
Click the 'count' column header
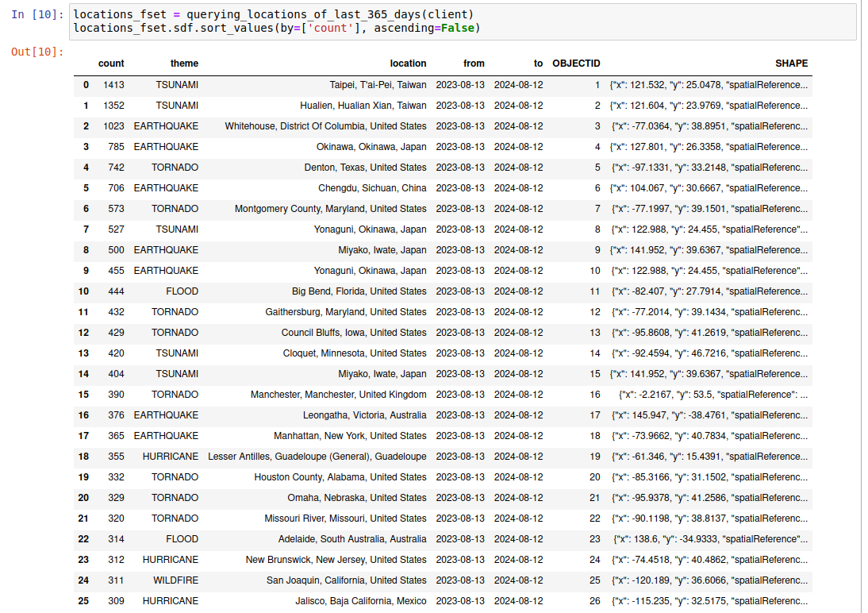point(111,64)
